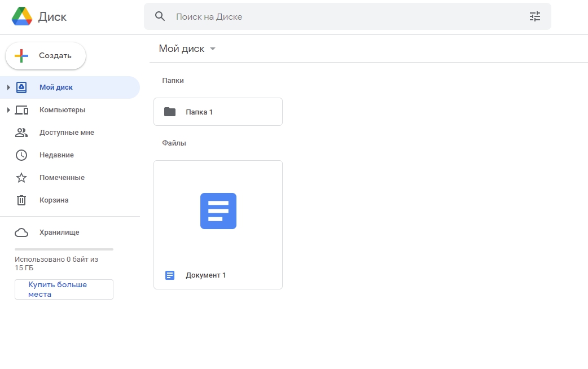Click Купить больше места button
The image size is (588, 369).
[x=64, y=289]
